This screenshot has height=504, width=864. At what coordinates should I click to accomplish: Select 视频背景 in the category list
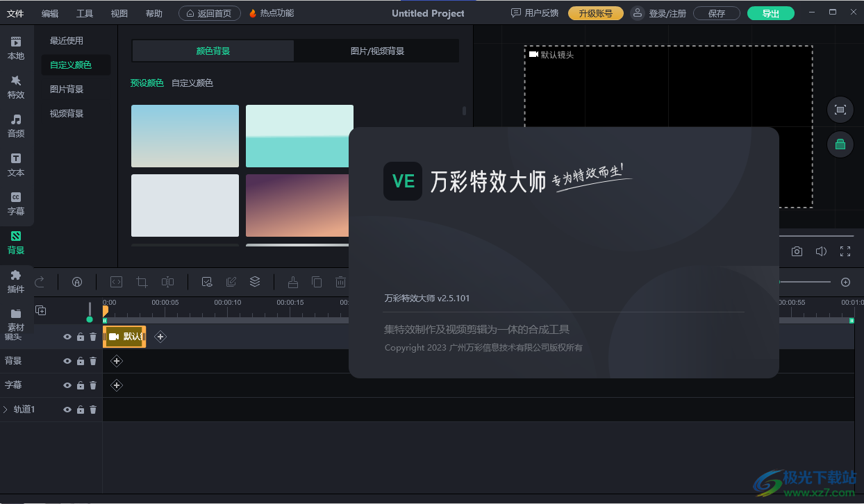(x=67, y=113)
